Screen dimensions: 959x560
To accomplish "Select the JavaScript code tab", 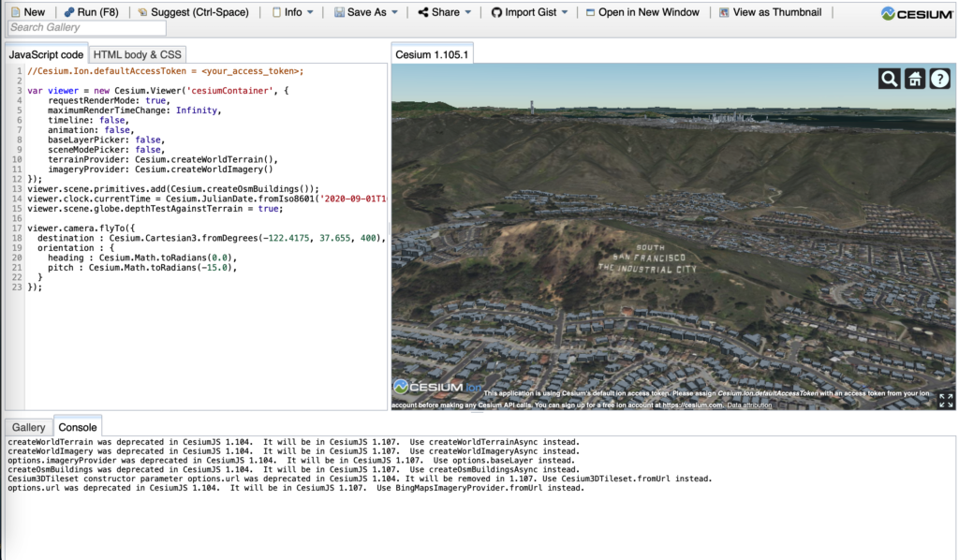I will coord(46,53).
